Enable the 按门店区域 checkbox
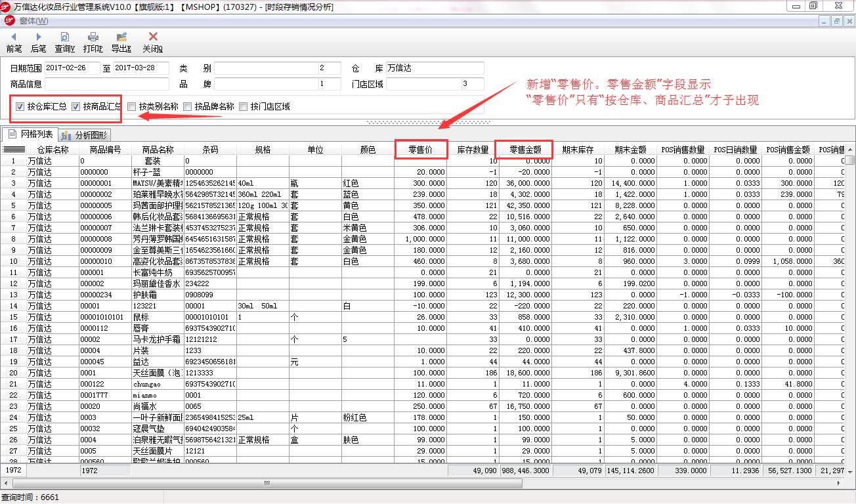 (244, 106)
